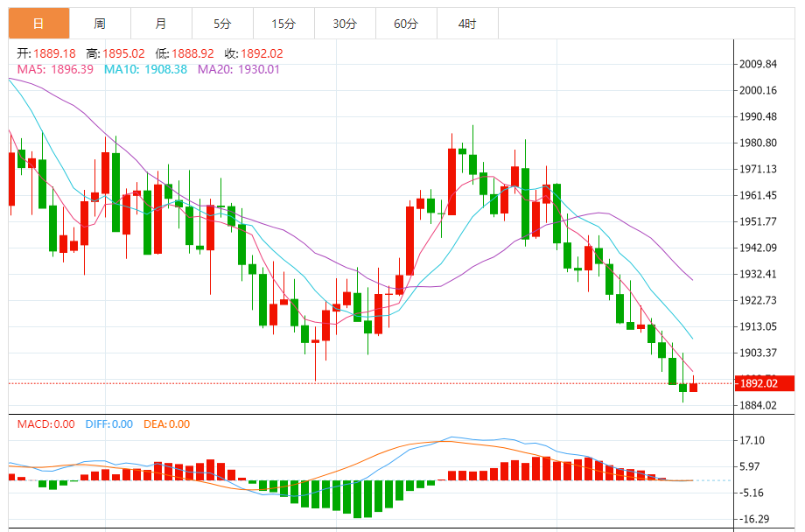Switch to the 月 monthly tab

coord(161,24)
